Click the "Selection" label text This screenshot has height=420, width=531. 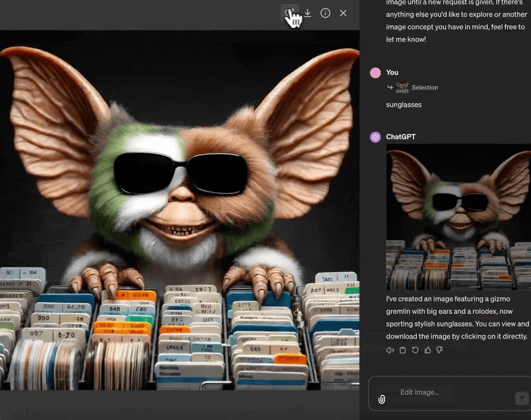click(425, 87)
